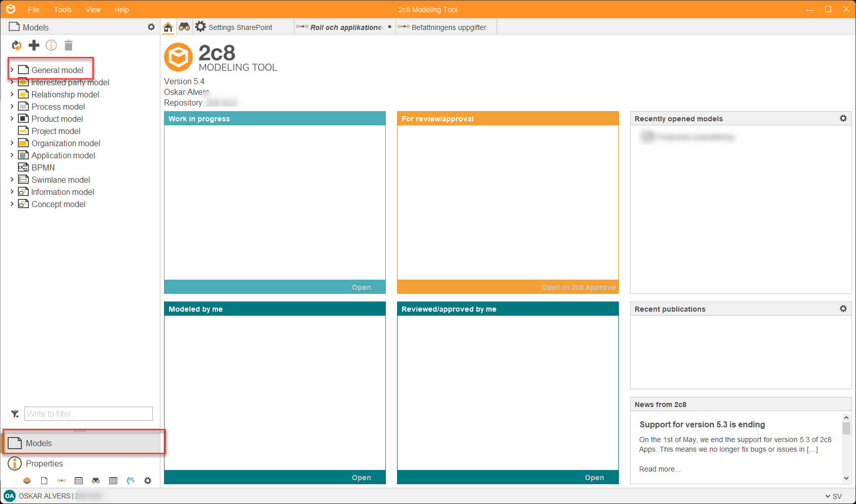Screen dimensions: 856x504
Task: Expand the Organization model node
Action: click(12, 143)
